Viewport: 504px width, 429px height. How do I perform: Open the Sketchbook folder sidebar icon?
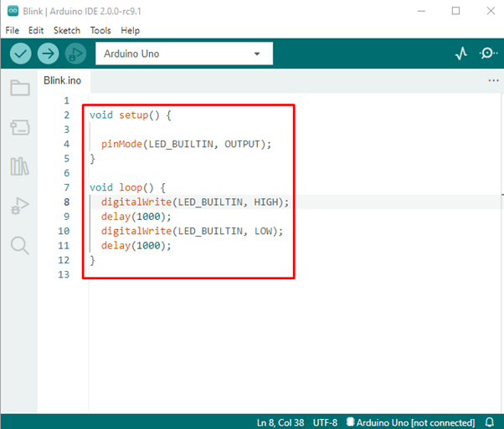tap(20, 88)
